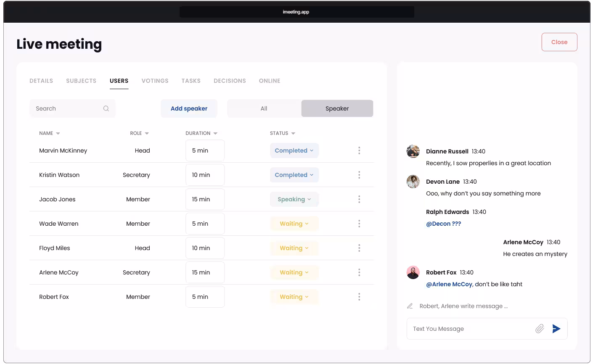593x364 pixels.
Task: Switch to the Online tab
Action: [270, 81]
